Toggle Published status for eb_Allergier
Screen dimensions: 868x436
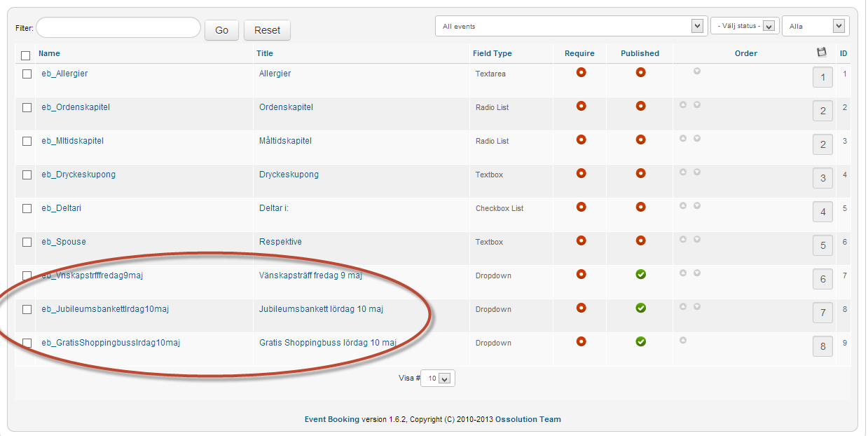click(640, 72)
